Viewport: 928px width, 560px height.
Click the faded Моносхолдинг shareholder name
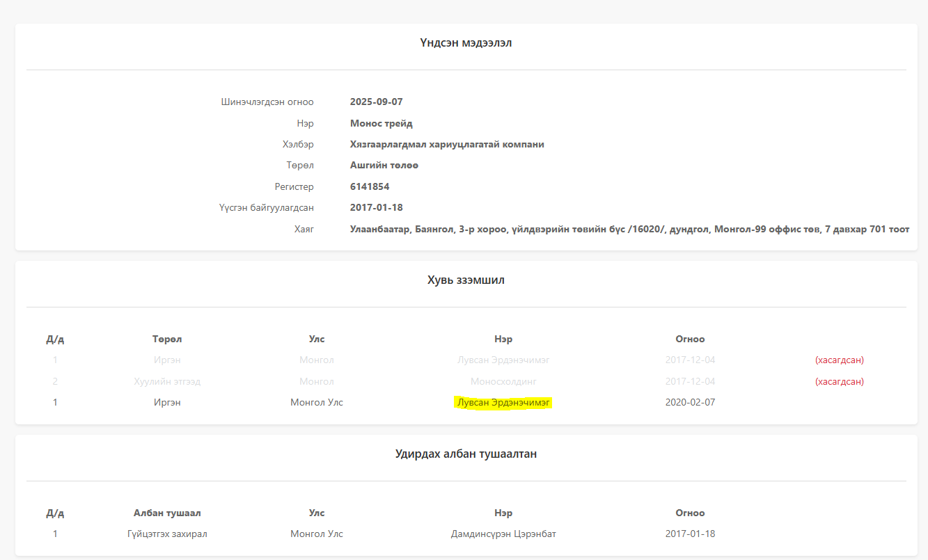coord(503,381)
